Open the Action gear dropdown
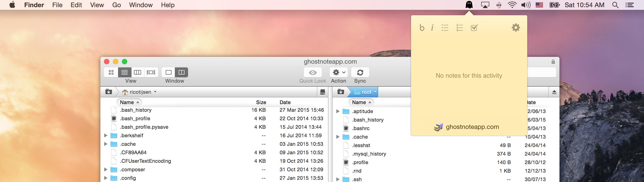The image size is (644, 182). 339,73
